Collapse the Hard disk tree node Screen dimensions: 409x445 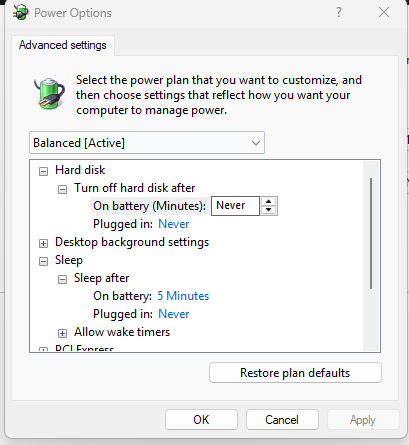pyautogui.click(x=43, y=172)
